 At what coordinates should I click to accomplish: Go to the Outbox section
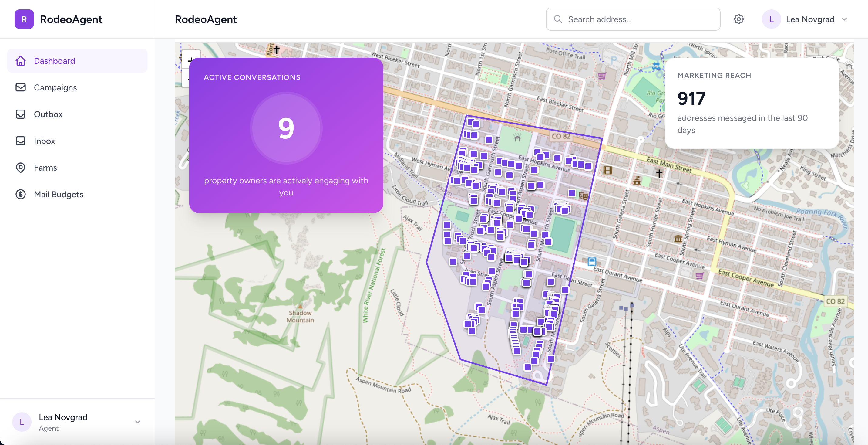tap(77, 114)
